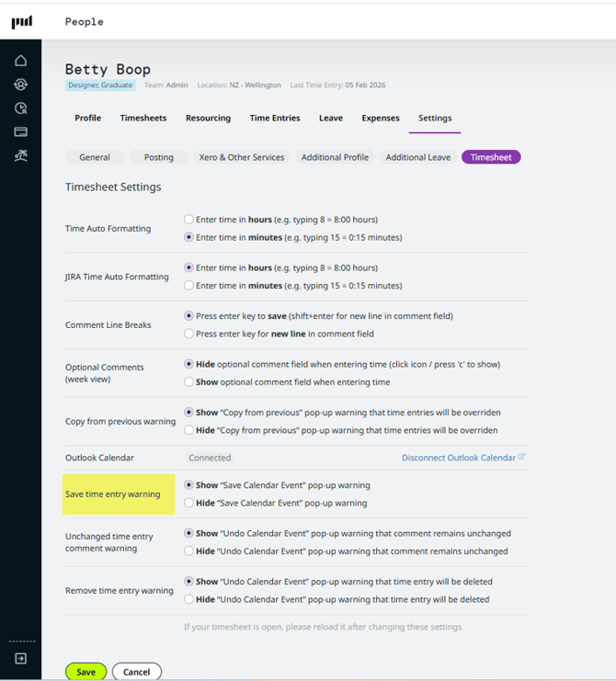616x681 pixels.
Task: Open the people resourcing sidebar icon
Action: pyautogui.click(x=20, y=85)
